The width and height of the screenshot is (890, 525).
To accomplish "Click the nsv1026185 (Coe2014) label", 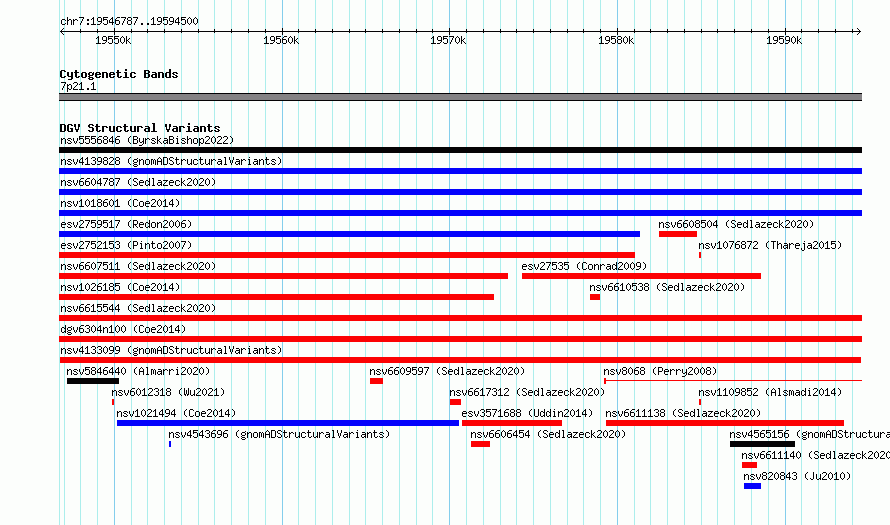I will (x=120, y=287).
